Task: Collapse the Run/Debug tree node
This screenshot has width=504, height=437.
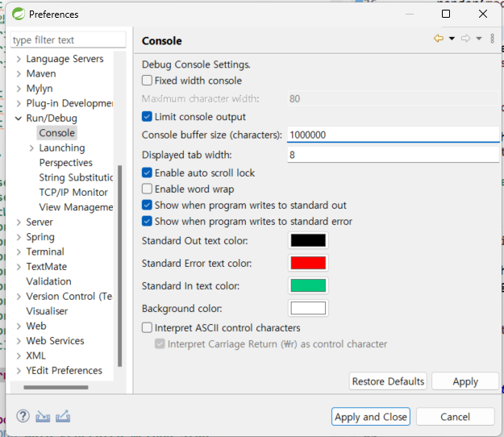Action: coord(19,118)
